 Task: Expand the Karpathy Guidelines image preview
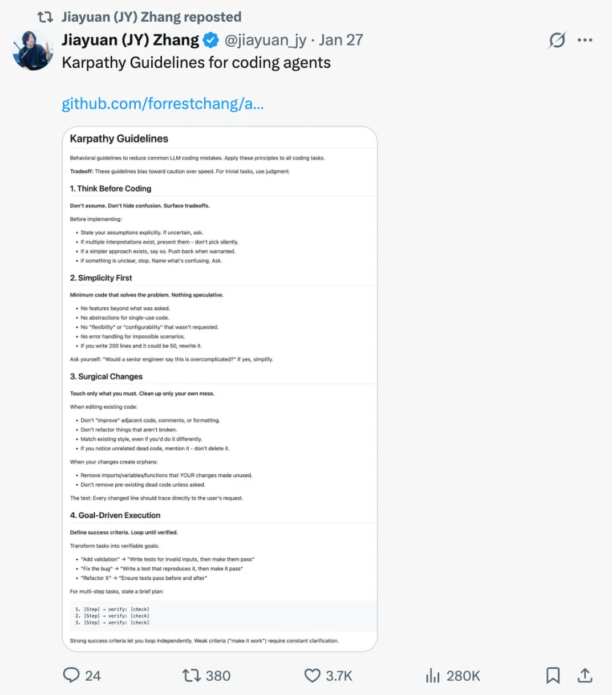pos(220,389)
